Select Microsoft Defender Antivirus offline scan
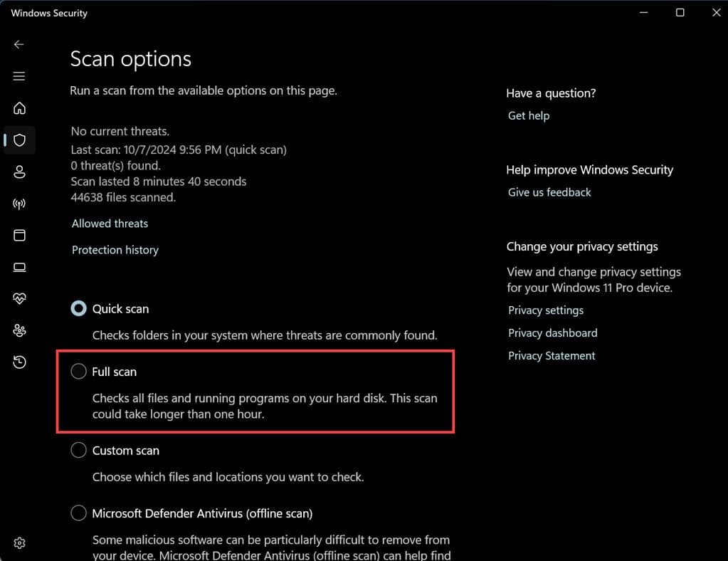This screenshot has width=728, height=561. coord(78,513)
